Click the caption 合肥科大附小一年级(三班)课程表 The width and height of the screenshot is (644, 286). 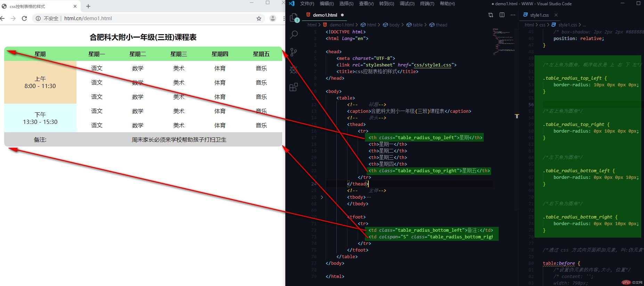pos(143,37)
